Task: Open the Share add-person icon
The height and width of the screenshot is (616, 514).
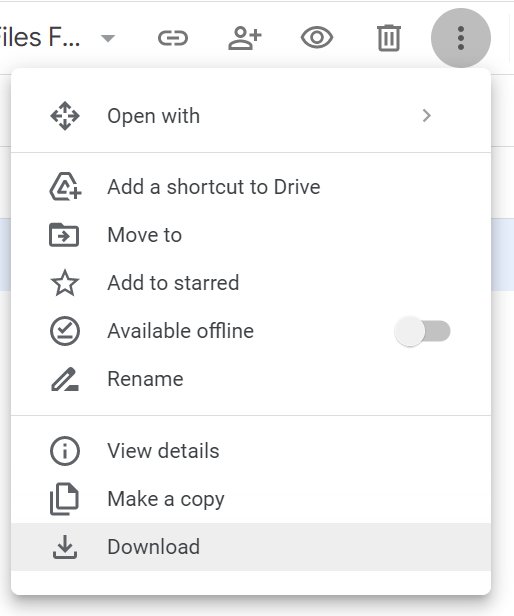Action: pyautogui.click(x=245, y=38)
